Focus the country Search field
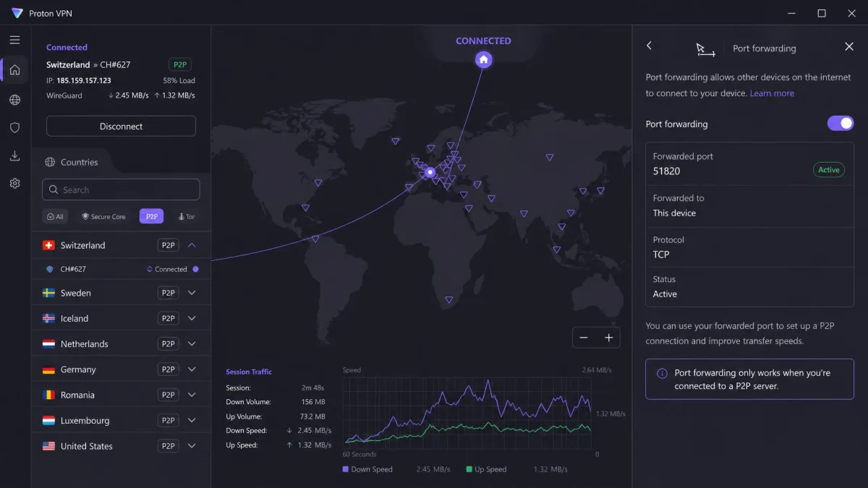The image size is (868, 488). click(x=122, y=189)
